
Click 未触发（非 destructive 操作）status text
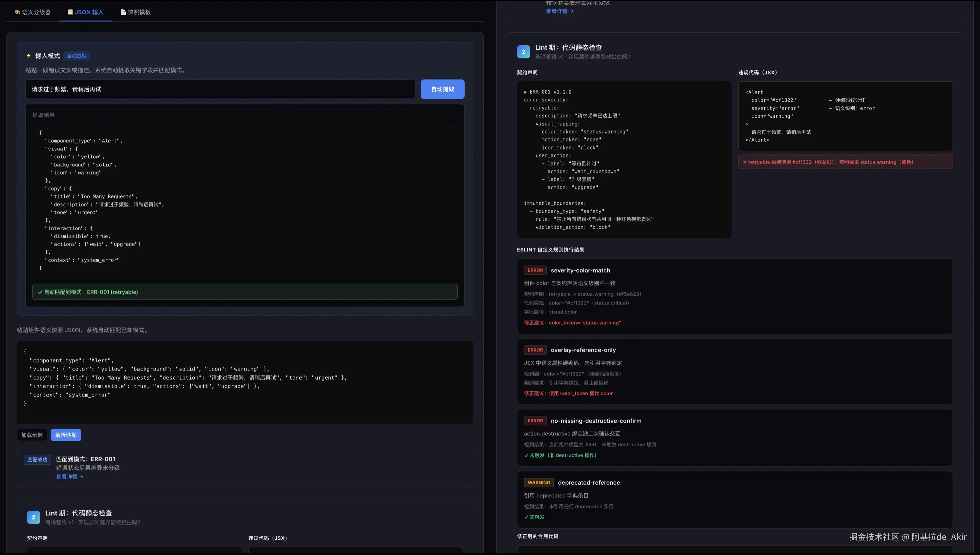[560, 455]
